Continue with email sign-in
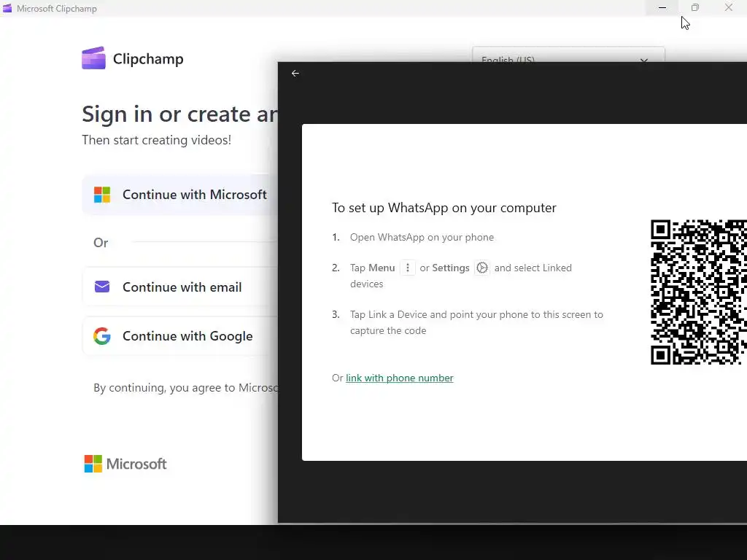 [180, 287]
